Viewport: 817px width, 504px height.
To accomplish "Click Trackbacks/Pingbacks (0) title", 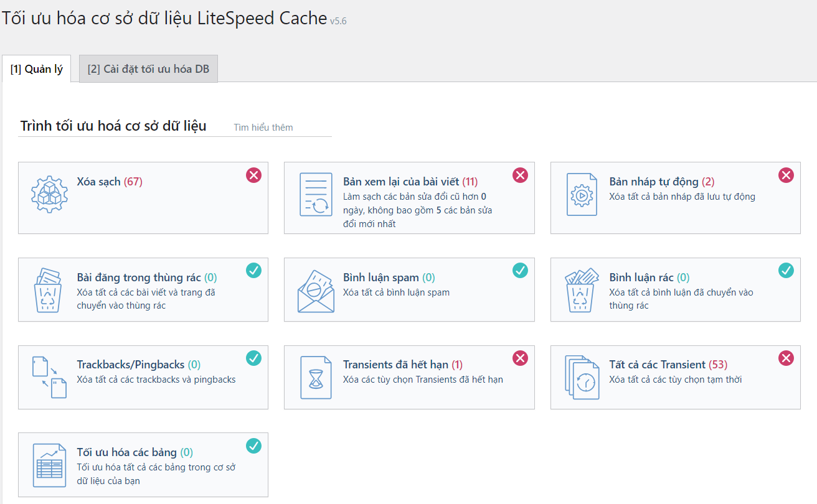I will pos(139,365).
